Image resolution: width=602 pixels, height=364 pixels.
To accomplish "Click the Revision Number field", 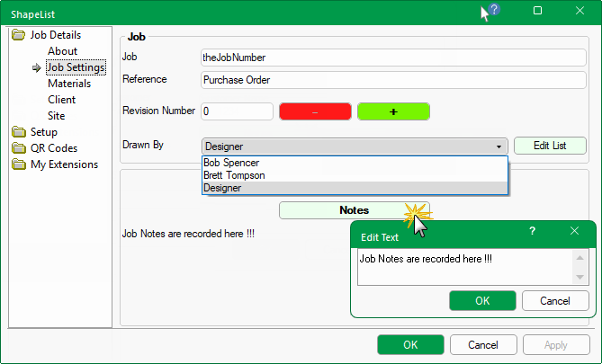I will pyautogui.click(x=237, y=111).
